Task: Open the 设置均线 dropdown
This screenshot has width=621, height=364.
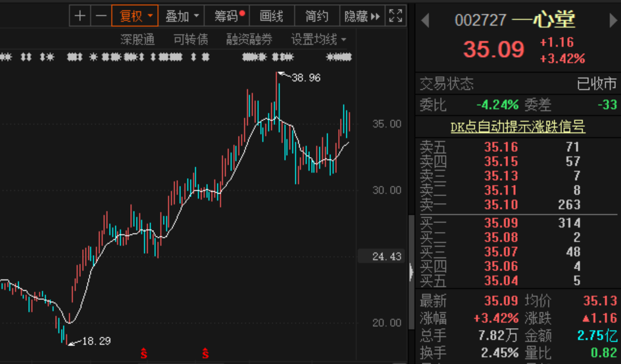Action: point(318,39)
